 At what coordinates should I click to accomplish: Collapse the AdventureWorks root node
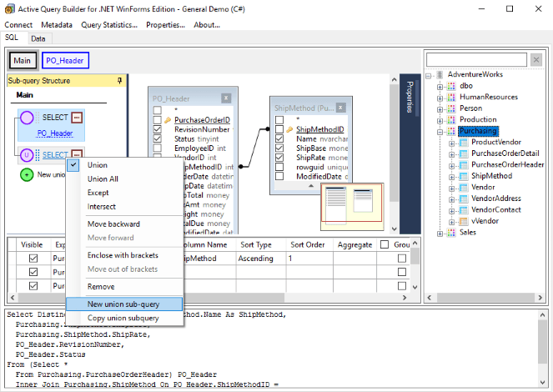coord(428,75)
